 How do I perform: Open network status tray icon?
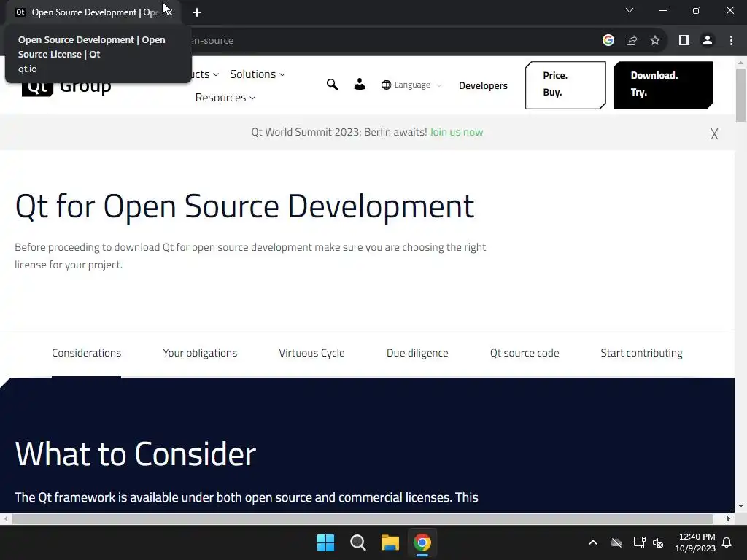[639, 542]
